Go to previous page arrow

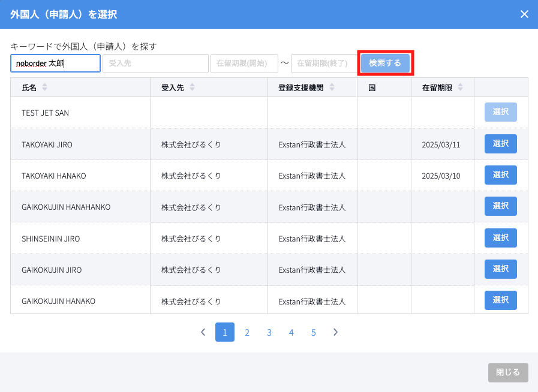203,332
